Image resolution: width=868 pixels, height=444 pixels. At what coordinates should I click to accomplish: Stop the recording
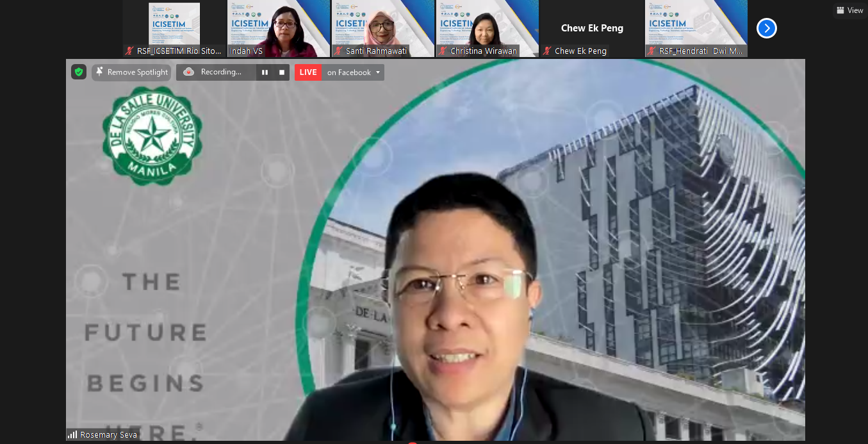pyautogui.click(x=281, y=72)
